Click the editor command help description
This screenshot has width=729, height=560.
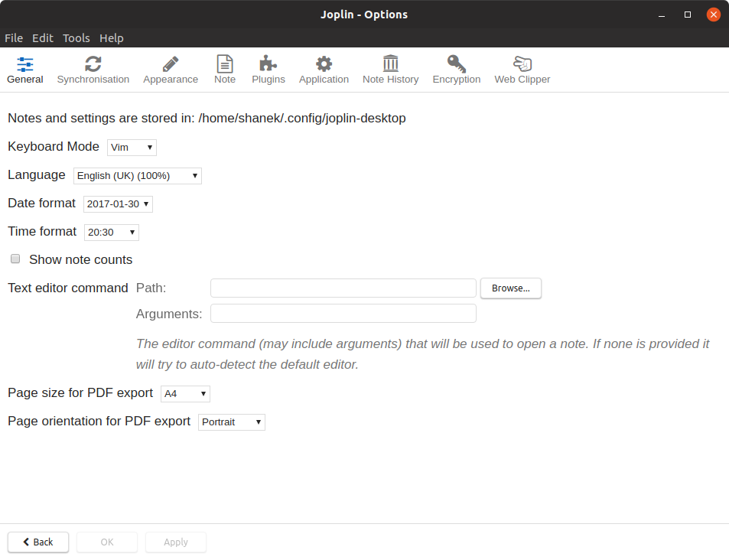(422, 354)
